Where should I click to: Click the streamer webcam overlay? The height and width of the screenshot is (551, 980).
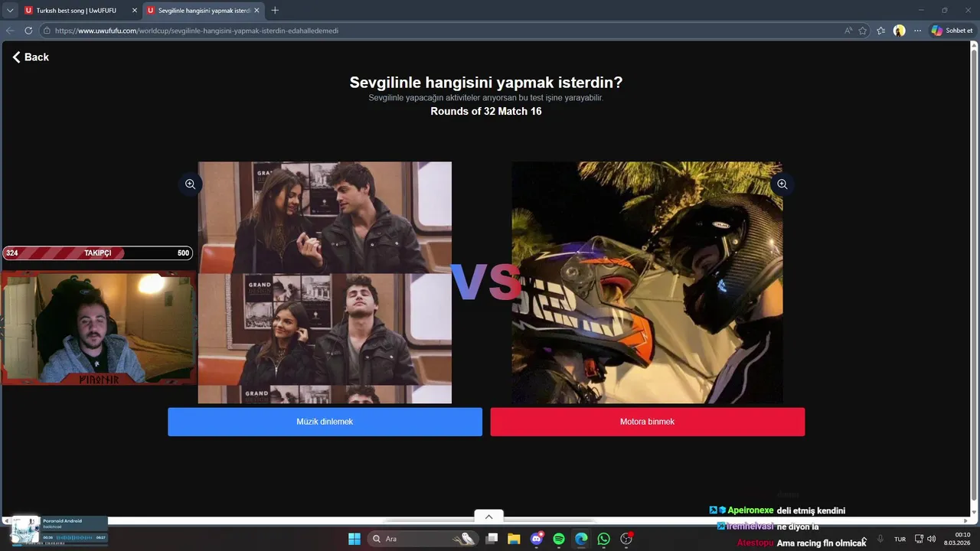[x=99, y=328]
